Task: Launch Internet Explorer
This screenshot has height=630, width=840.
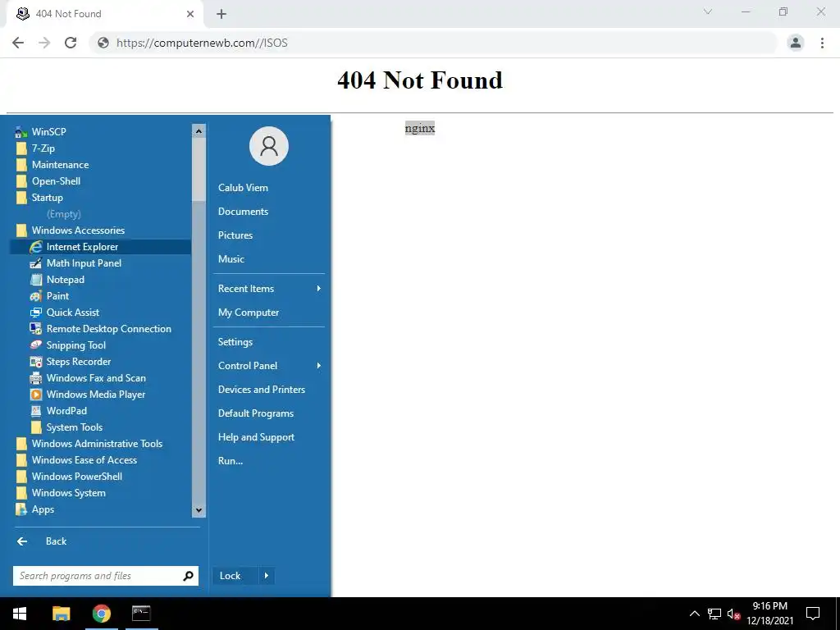Action: tap(101, 247)
